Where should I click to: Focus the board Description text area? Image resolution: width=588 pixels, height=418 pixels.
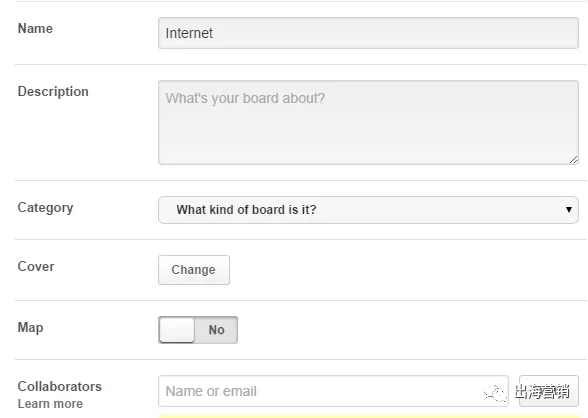(x=368, y=122)
